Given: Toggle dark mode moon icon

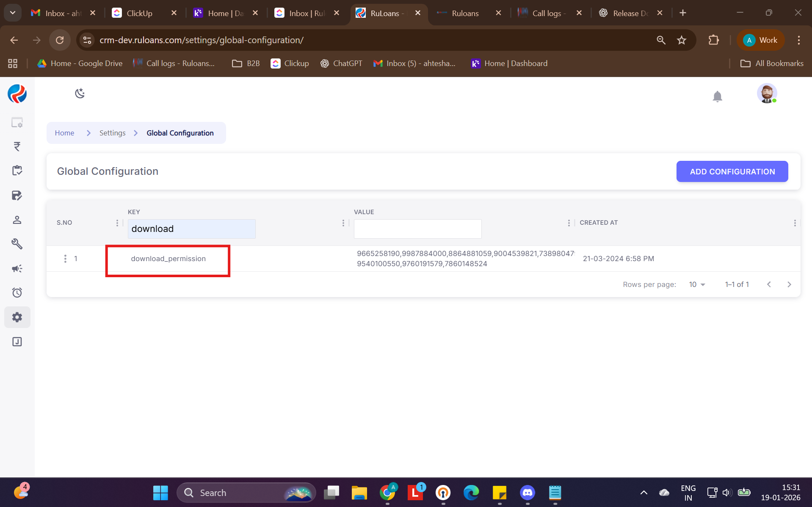Looking at the screenshot, I should pyautogui.click(x=80, y=93).
